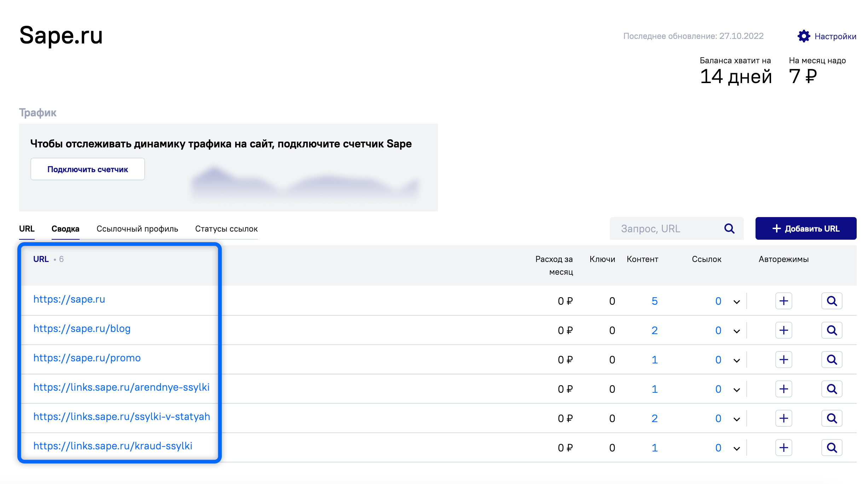Click content count 2 in https://sape.ru/blog row

pos(654,330)
